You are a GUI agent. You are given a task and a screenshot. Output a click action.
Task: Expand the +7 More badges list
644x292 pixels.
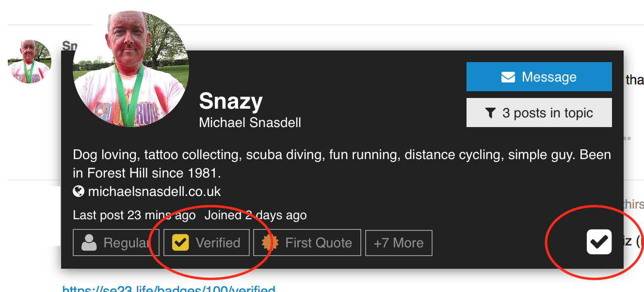click(398, 243)
